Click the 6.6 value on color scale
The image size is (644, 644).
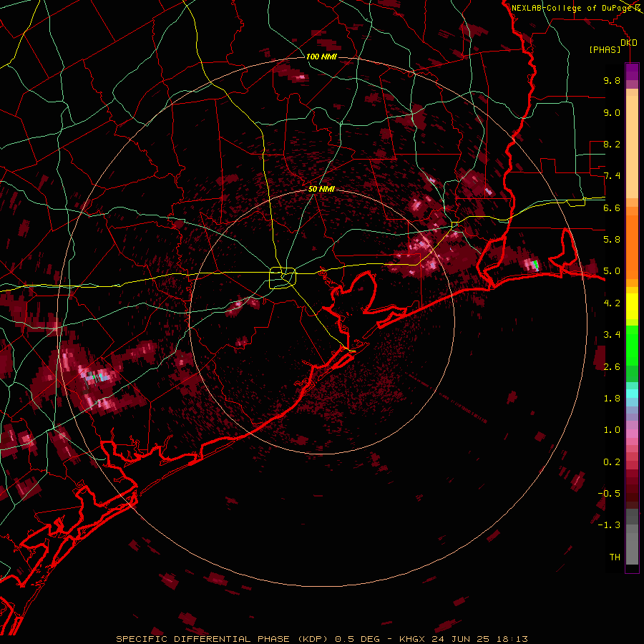[612, 208]
